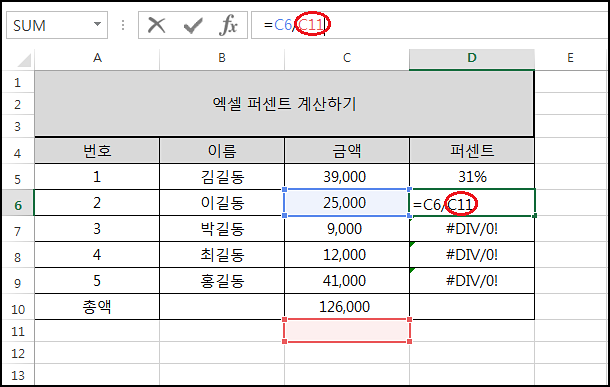Click name cell 이길동

coord(222,203)
